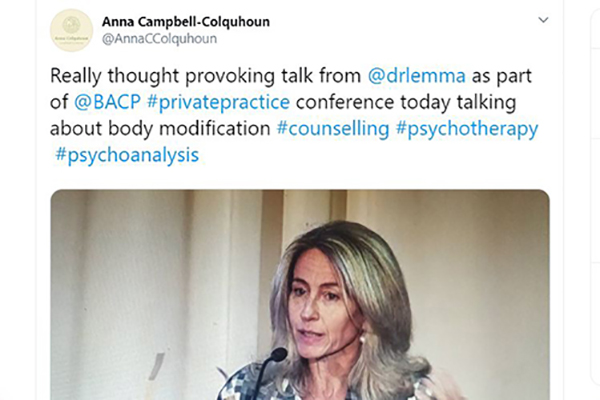Screen dimensions: 600x400
Task: Follow the #psychoanalysis hashtag link
Action: tap(127, 155)
